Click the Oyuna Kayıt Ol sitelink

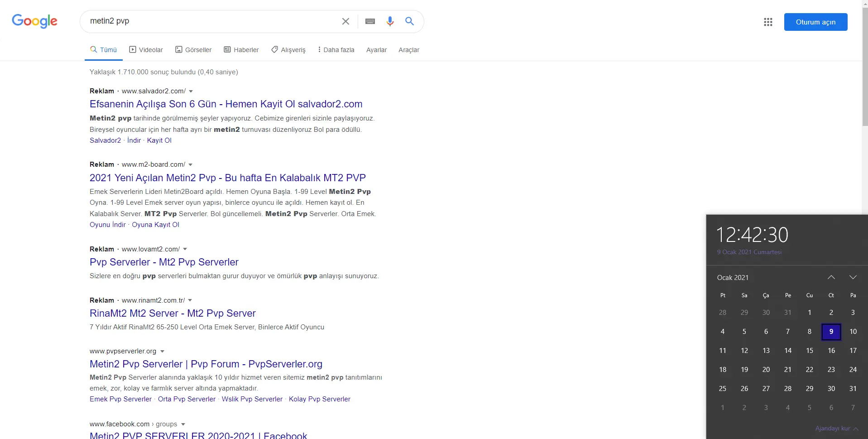click(x=155, y=225)
